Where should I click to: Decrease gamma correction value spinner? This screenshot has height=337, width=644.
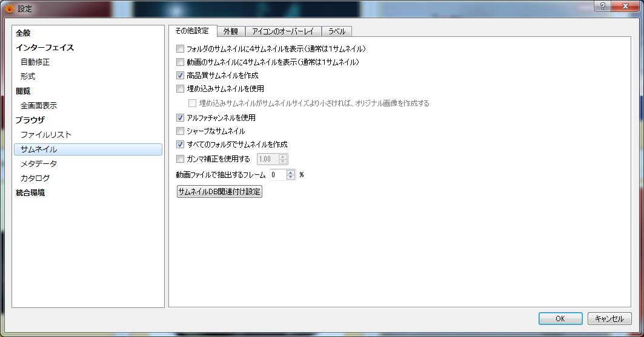click(282, 162)
